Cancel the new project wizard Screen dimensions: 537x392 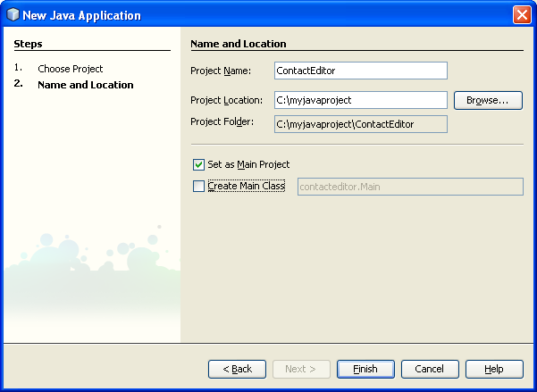click(x=430, y=369)
